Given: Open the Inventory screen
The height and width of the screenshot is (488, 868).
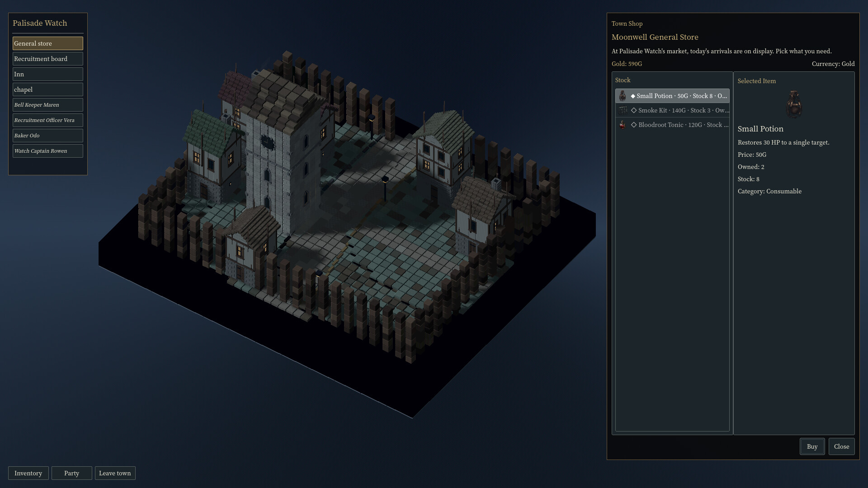Looking at the screenshot, I should (x=28, y=473).
